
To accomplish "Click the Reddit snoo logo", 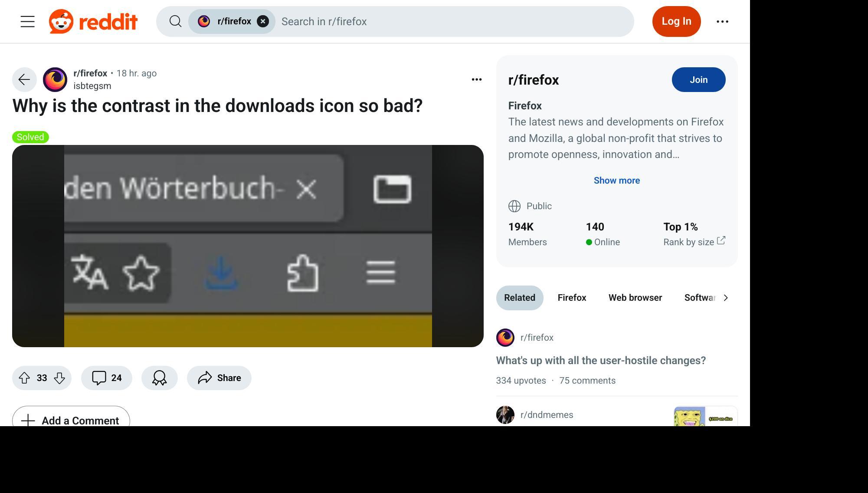I will pos(61,21).
